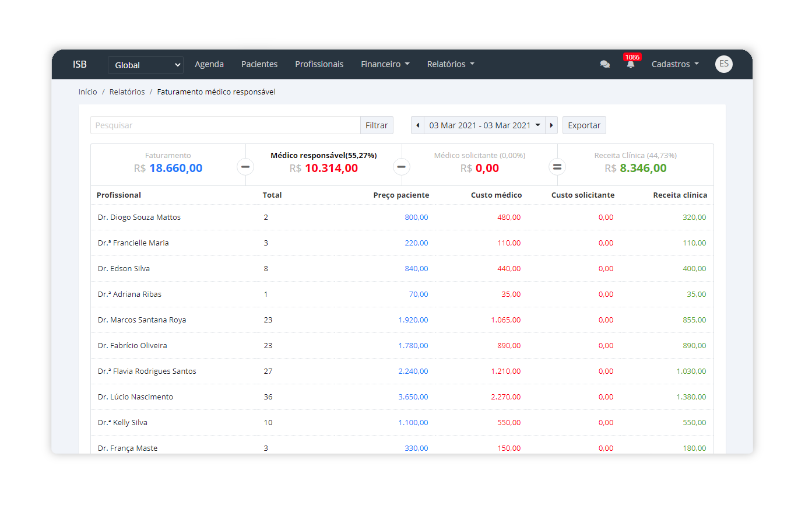This screenshot has height=526, width=812.
Task: Go to previous date with left arrow
Action: tap(417, 125)
